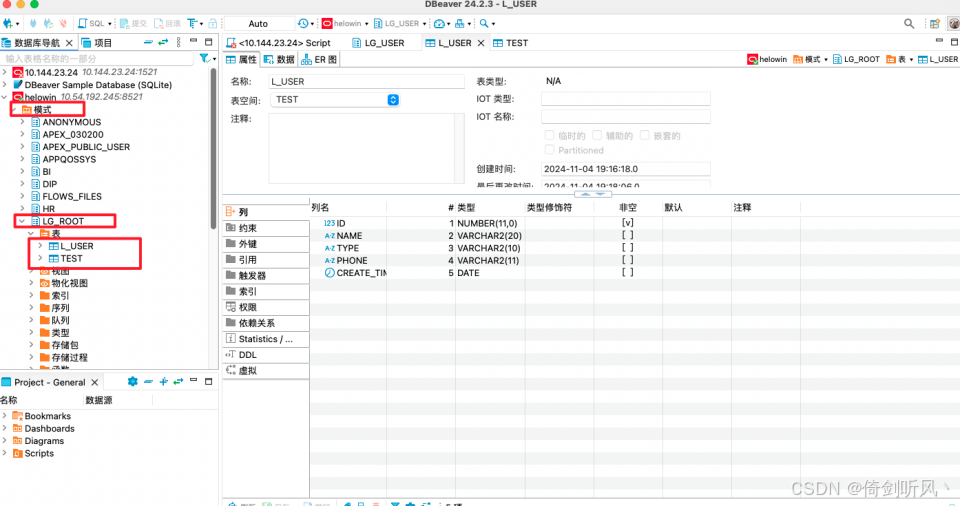Open the dashboard gauge icon
This screenshot has height=506, width=960.
[439, 23]
